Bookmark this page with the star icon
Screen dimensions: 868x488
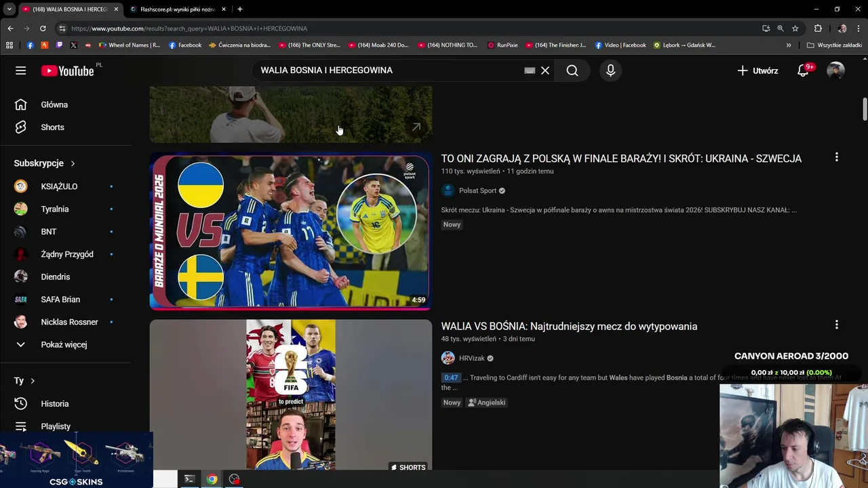pos(795,28)
